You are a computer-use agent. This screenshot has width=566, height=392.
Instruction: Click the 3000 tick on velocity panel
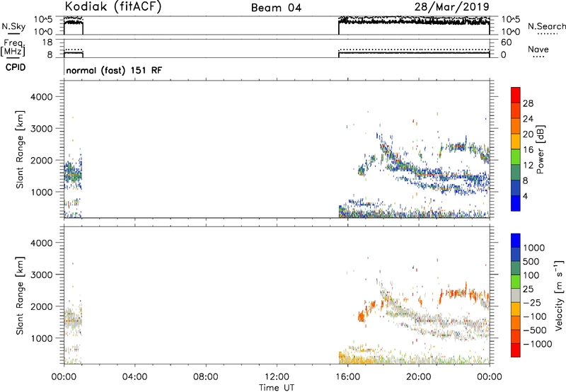click(x=42, y=275)
